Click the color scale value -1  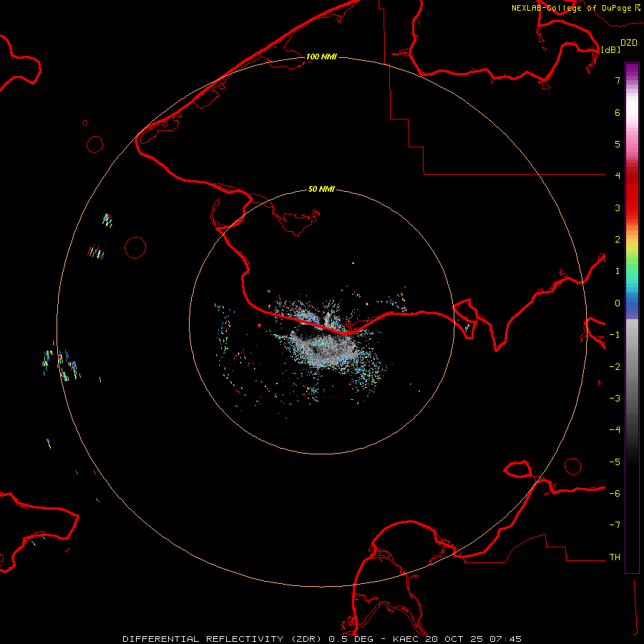[615, 335]
